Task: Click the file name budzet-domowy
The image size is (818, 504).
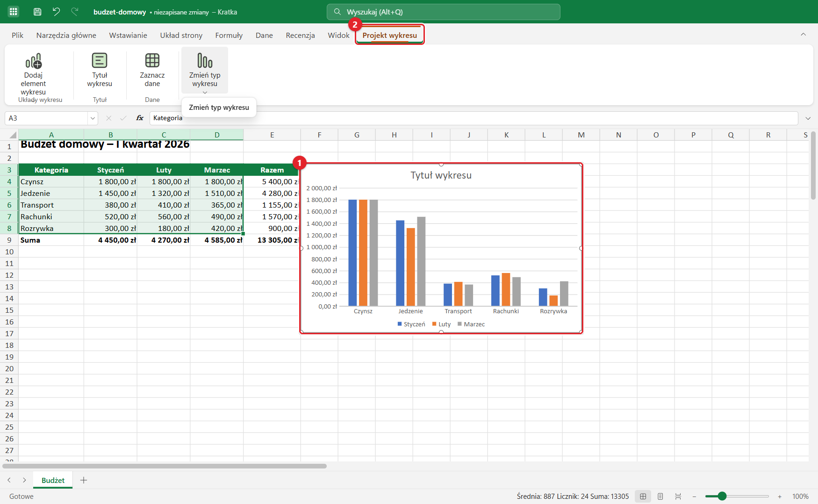Action: 120,12
